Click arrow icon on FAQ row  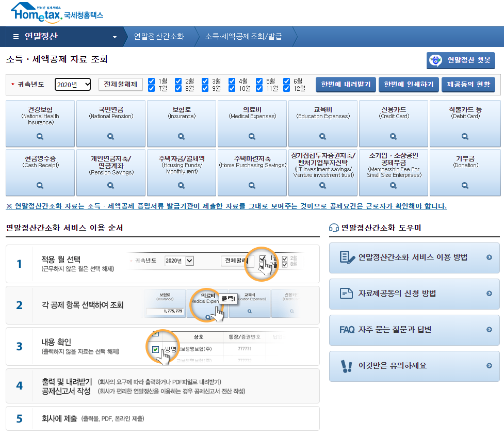pyautogui.click(x=489, y=330)
